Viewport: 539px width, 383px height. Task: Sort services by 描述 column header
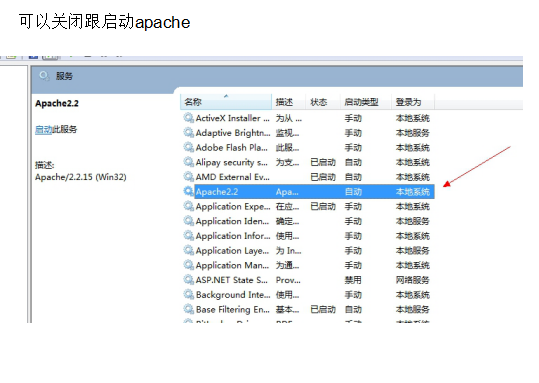point(288,102)
